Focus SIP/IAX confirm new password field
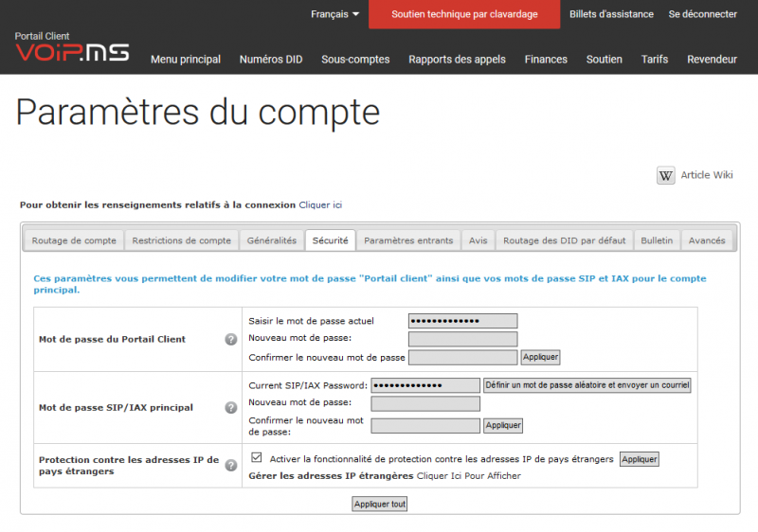758x532 pixels. [x=425, y=425]
